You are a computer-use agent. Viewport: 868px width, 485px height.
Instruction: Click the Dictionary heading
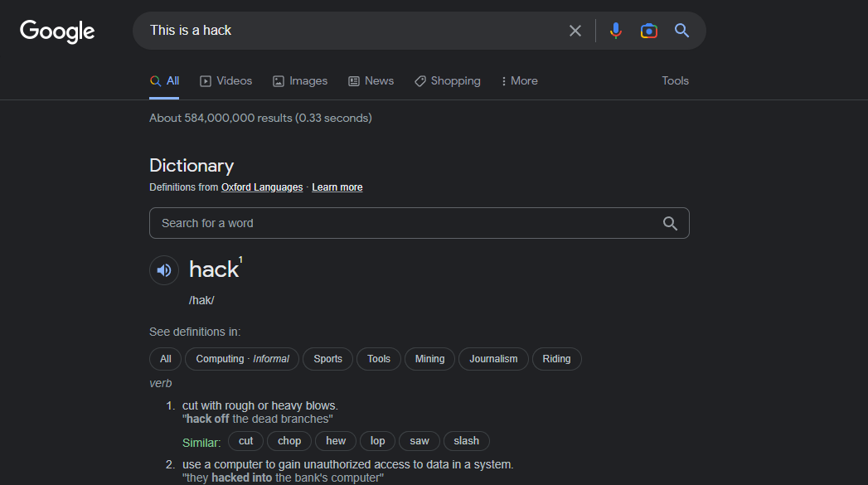pos(192,166)
